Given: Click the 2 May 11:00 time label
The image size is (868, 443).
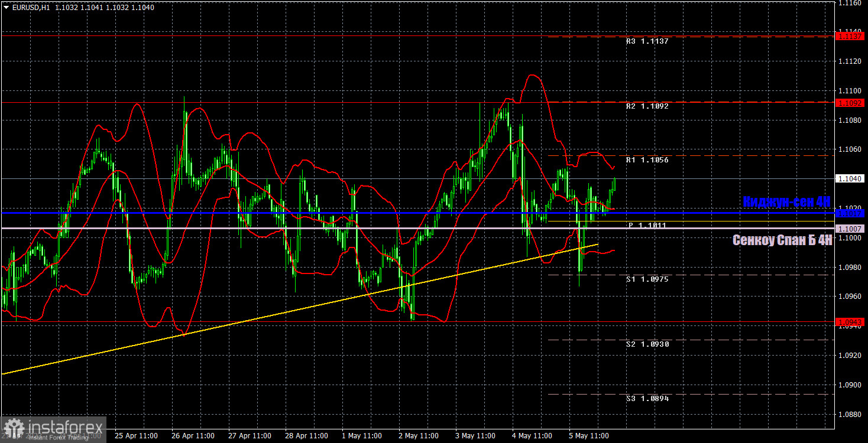Looking at the screenshot, I should [x=420, y=436].
